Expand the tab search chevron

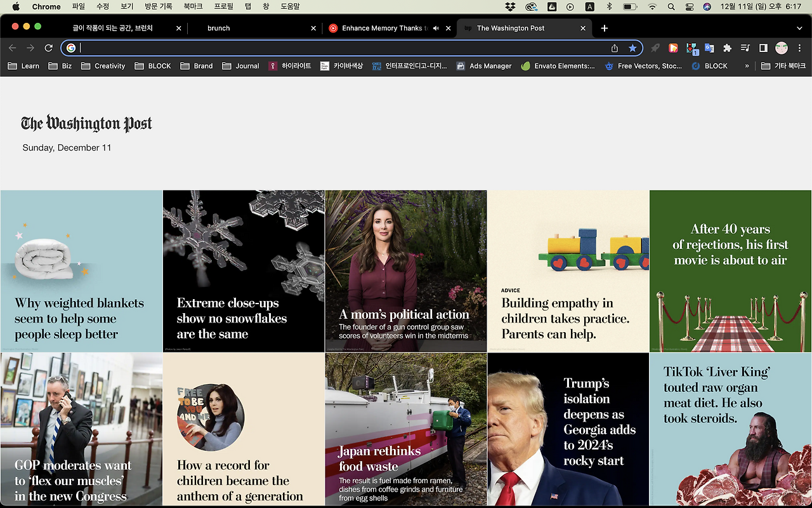click(x=799, y=29)
